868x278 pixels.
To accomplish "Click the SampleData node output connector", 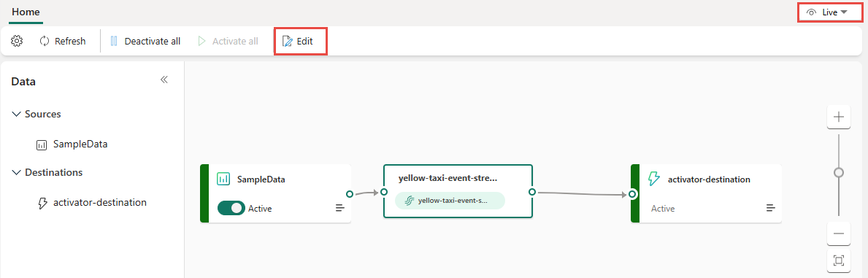I will pos(349,194).
